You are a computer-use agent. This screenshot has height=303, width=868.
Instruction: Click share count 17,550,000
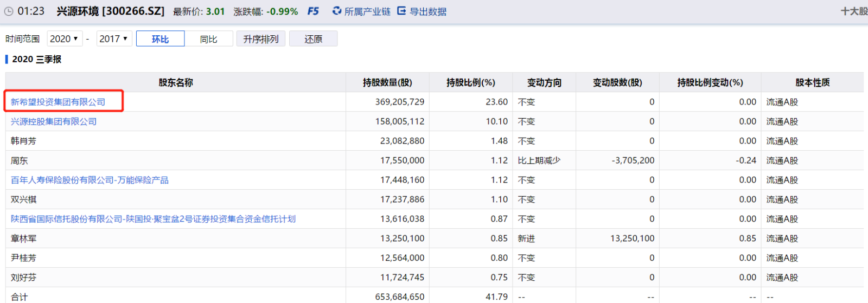402,160
